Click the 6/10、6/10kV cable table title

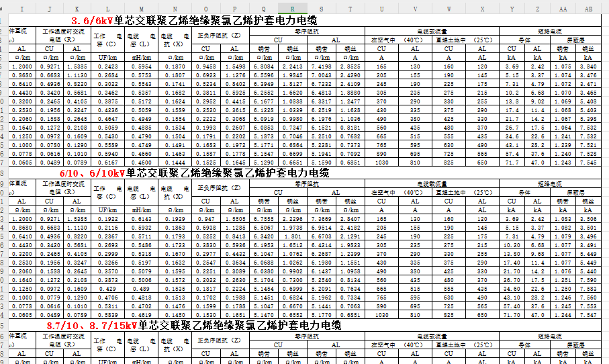click(195, 173)
